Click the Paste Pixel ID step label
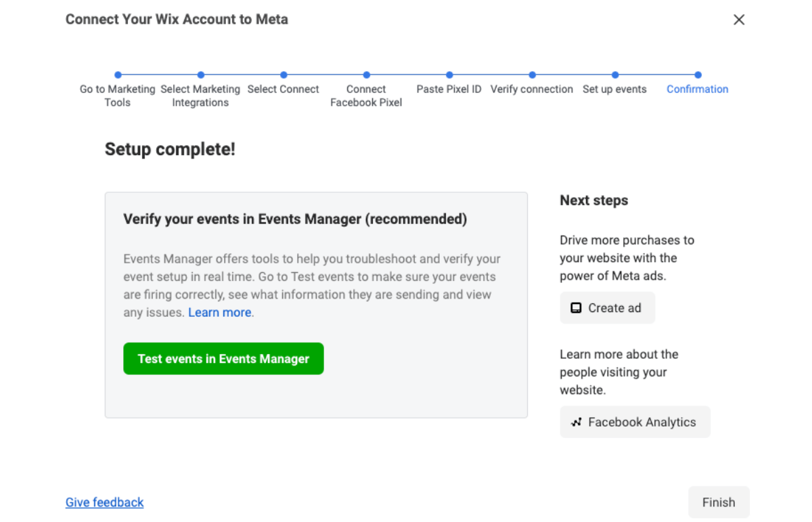 (x=449, y=89)
